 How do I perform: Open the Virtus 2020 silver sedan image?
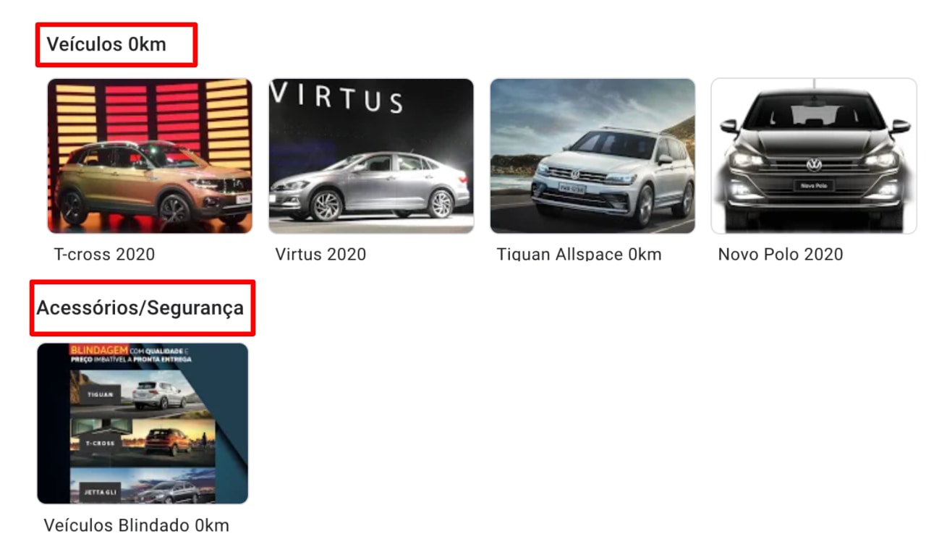point(371,156)
